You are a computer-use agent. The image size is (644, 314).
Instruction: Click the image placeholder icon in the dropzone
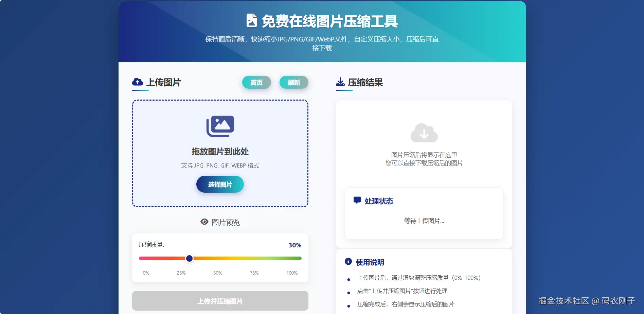[x=220, y=125]
